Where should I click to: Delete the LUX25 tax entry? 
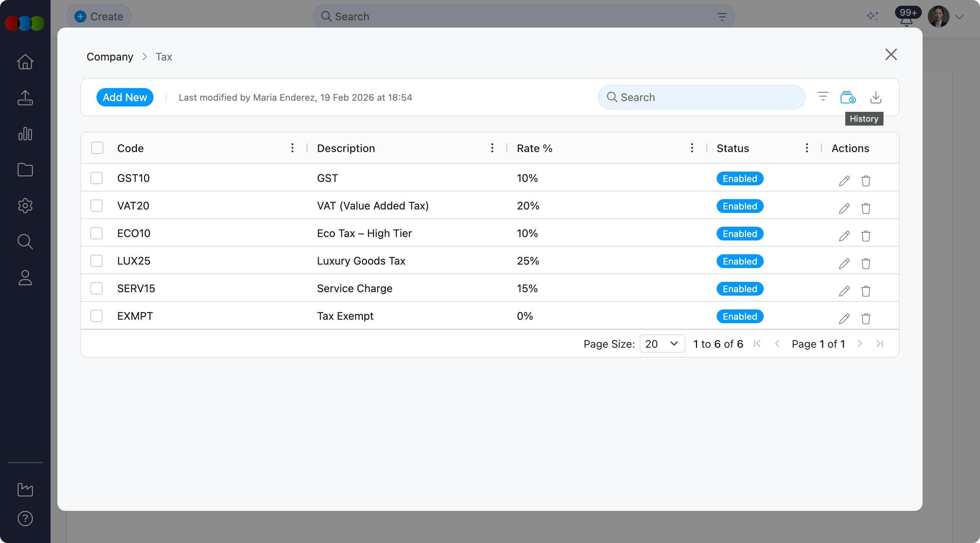[x=866, y=263]
